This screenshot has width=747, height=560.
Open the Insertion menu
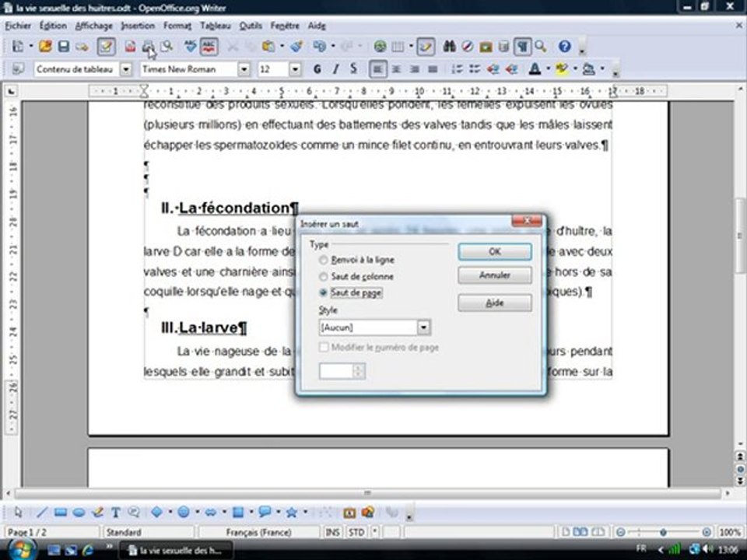tap(138, 26)
